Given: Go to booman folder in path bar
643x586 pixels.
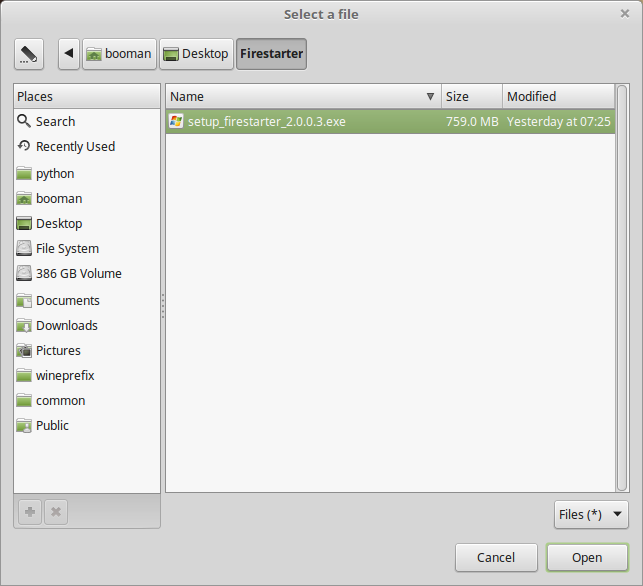Looking at the screenshot, I should pyautogui.click(x=119, y=54).
